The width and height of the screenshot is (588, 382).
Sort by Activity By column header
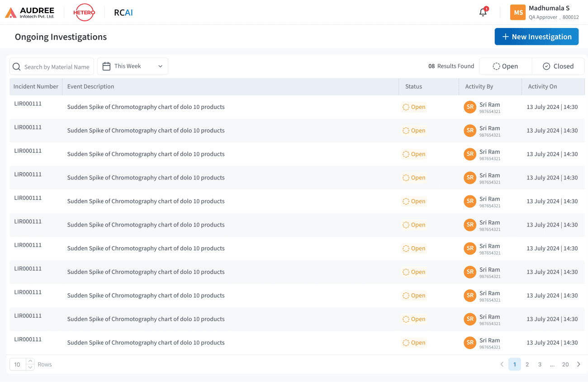[x=490, y=87]
